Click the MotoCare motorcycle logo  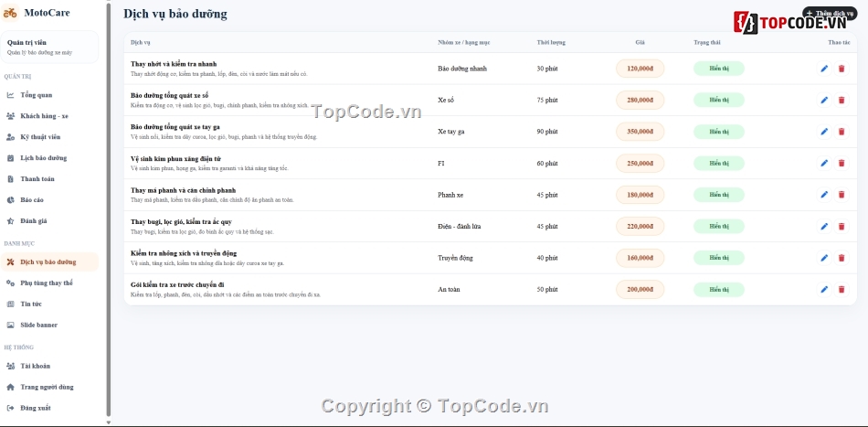point(10,13)
